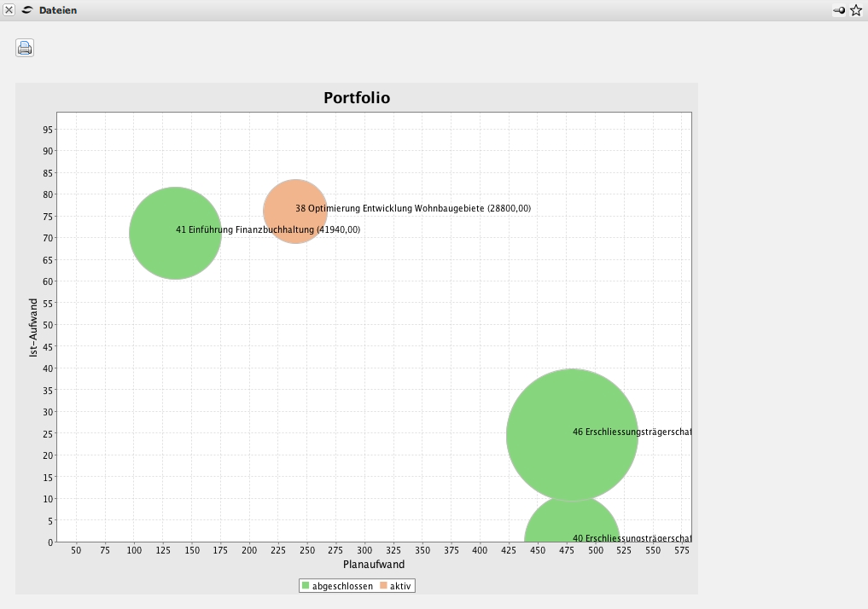
Task: Close the Dateien panel with the X
Action: (9, 10)
